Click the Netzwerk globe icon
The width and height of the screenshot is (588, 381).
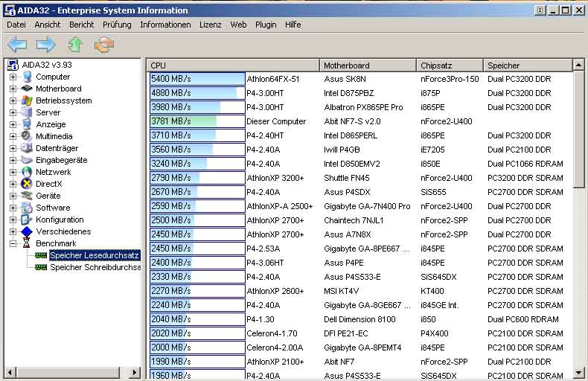point(27,172)
